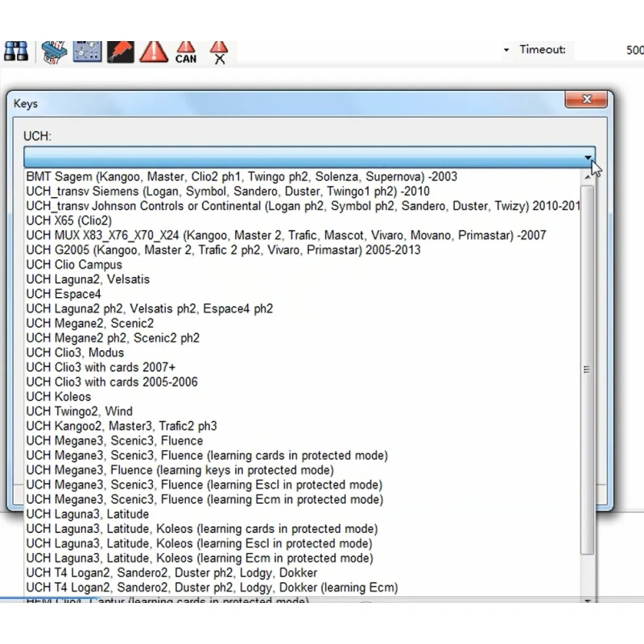Choose UCH X65 (Clio2)
The width and height of the screenshot is (644, 644).
303,221
